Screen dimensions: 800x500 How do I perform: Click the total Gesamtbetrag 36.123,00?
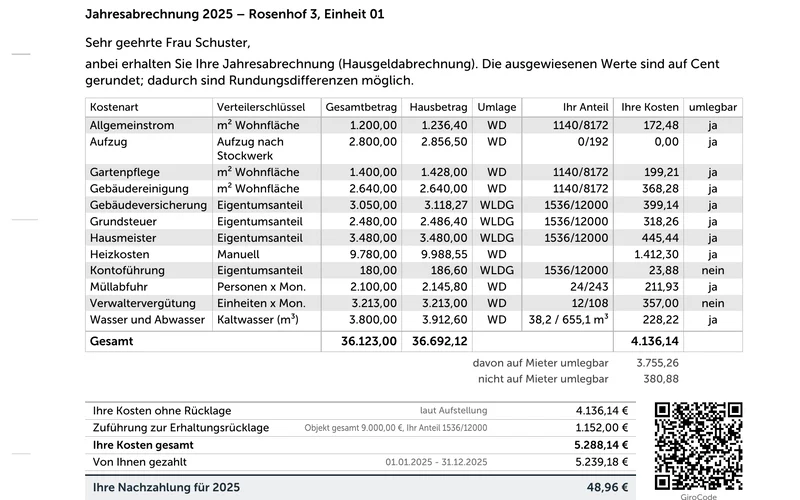click(369, 341)
